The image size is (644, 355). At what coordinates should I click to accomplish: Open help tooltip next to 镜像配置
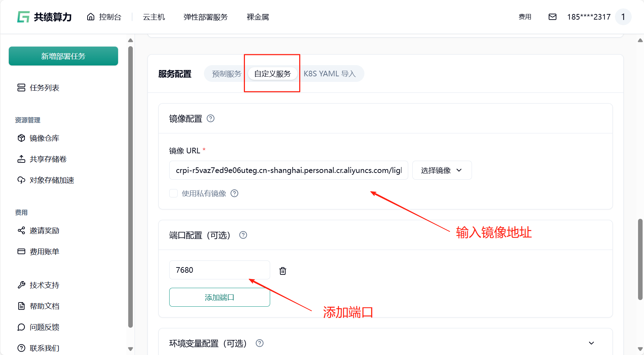tap(211, 119)
